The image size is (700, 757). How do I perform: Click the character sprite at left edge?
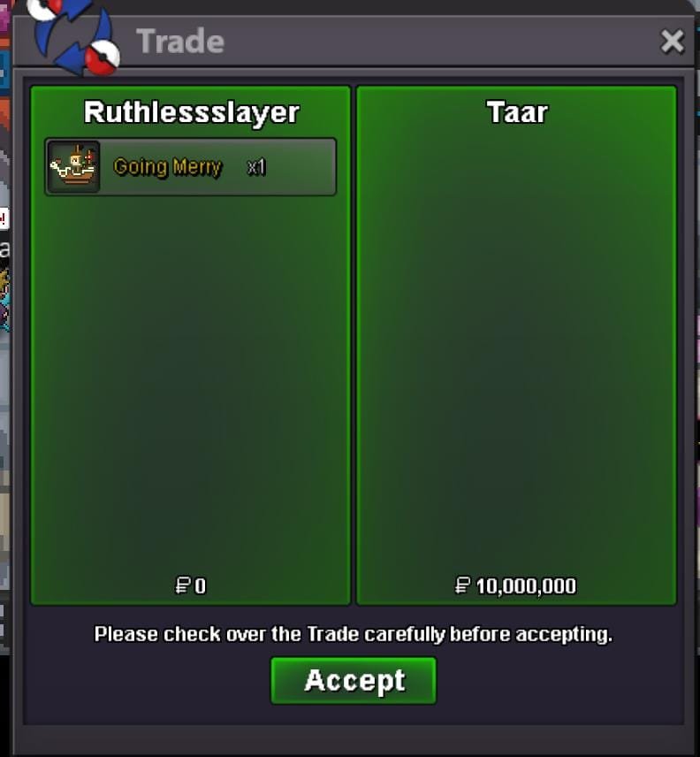pyautogui.click(x=4, y=301)
